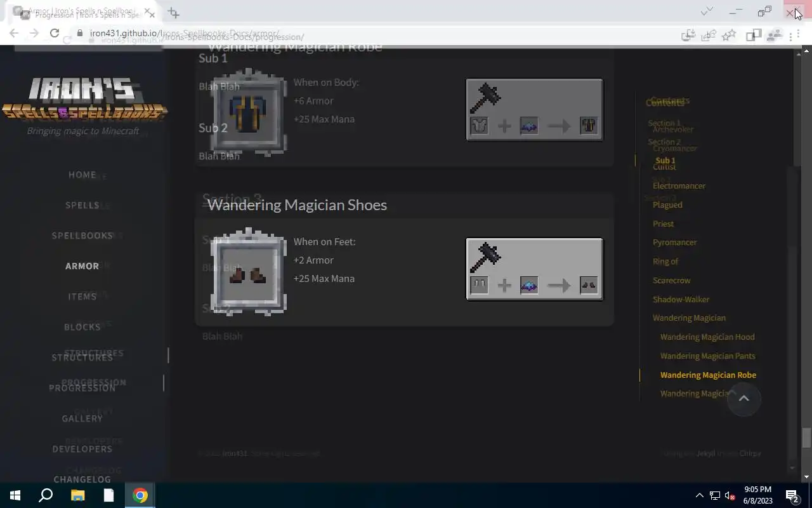Click the browser back arrow

[x=14, y=33]
